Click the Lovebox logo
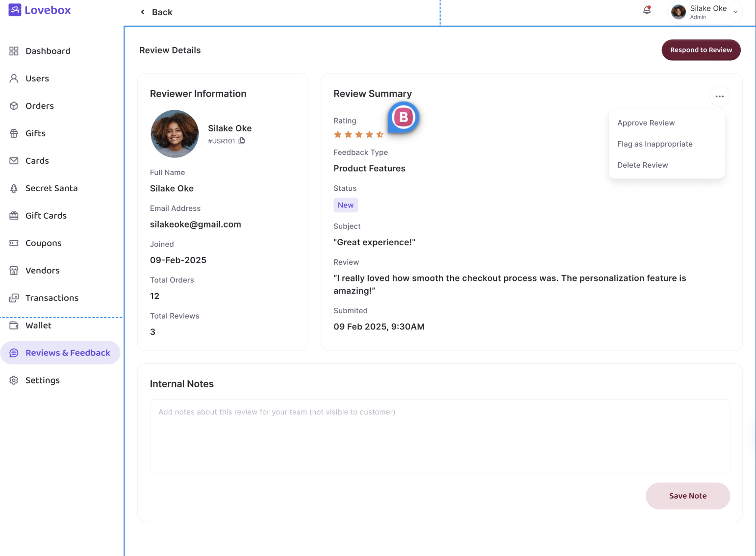The width and height of the screenshot is (756, 556). (40, 10)
